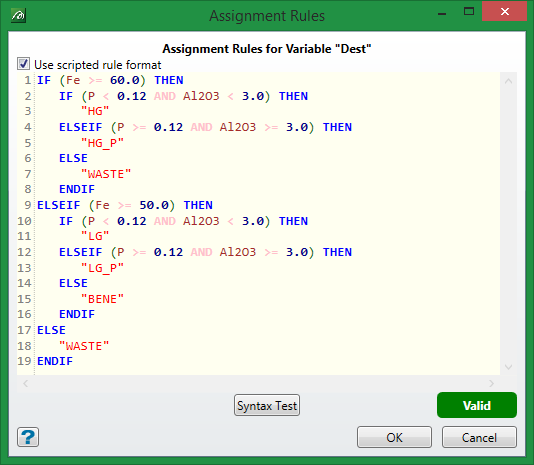The width and height of the screenshot is (534, 465).
Task: Click the vertical scrollbar down arrow
Action: (x=508, y=367)
